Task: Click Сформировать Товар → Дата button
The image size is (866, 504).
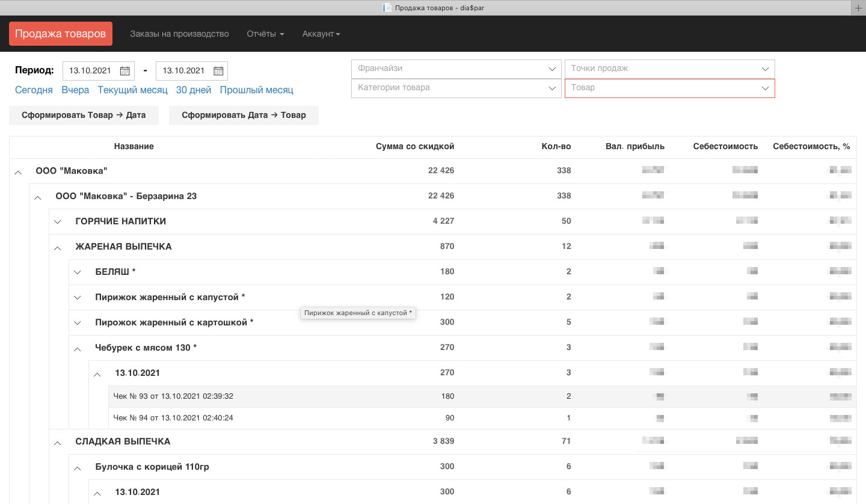Action: [x=84, y=115]
